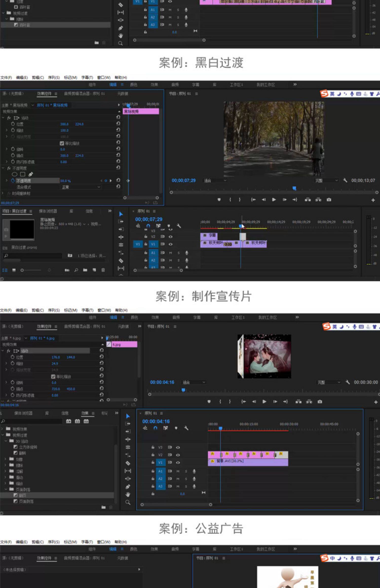380x588 pixels.
Task: Open 文件(F) menu in 黑白过渡 screenshot
Action: click(x=6, y=77)
